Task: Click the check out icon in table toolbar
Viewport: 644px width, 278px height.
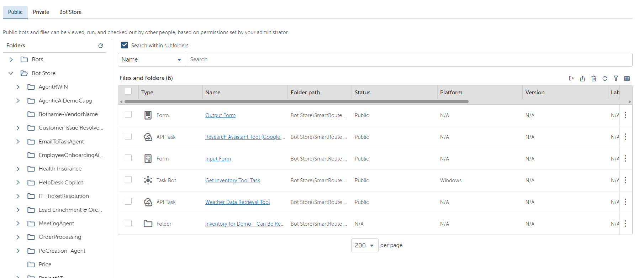Action: [x=571, y=78]
